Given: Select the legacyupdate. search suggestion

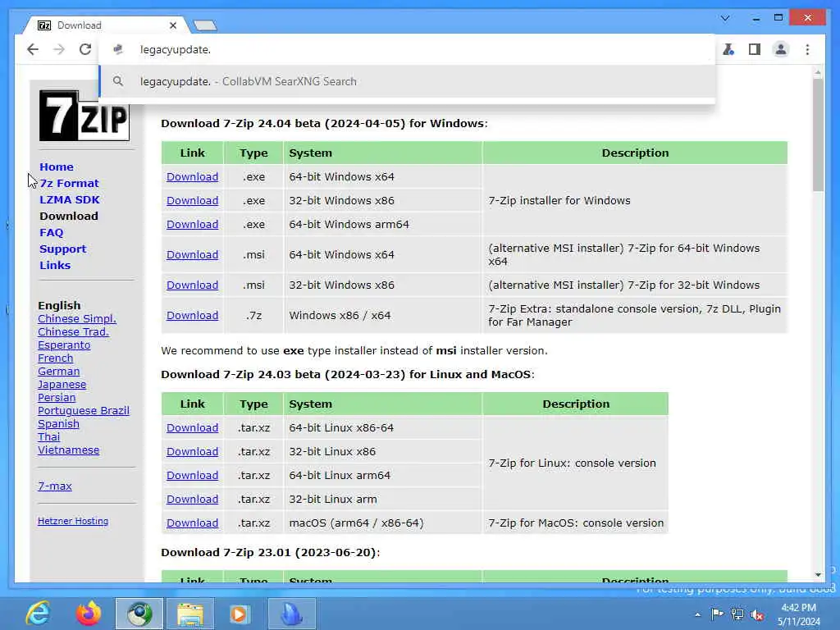Looking at the screenshot, I should [407, 81].
